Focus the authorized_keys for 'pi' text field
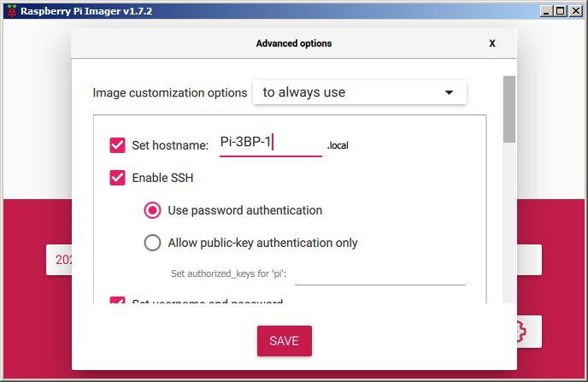 380,274
